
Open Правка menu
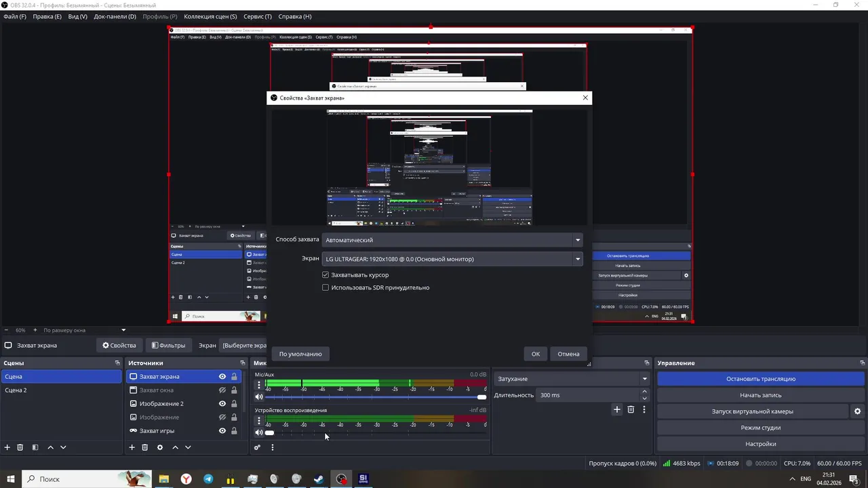(47, 16)
